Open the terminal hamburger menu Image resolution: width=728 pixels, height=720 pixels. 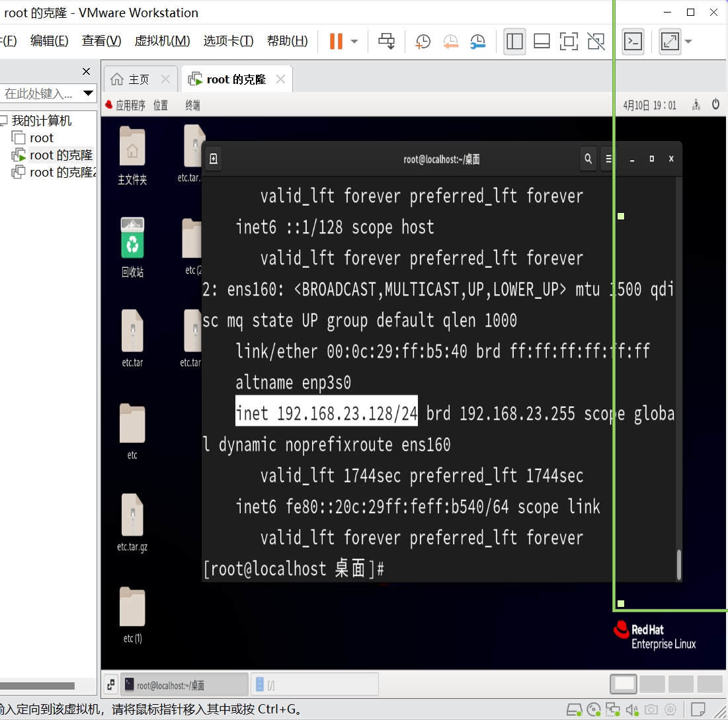(x=608, y=159)
